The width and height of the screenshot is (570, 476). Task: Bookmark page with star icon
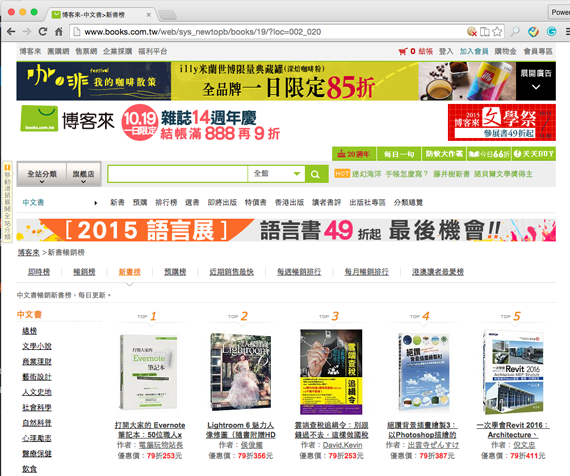point(497,32)
